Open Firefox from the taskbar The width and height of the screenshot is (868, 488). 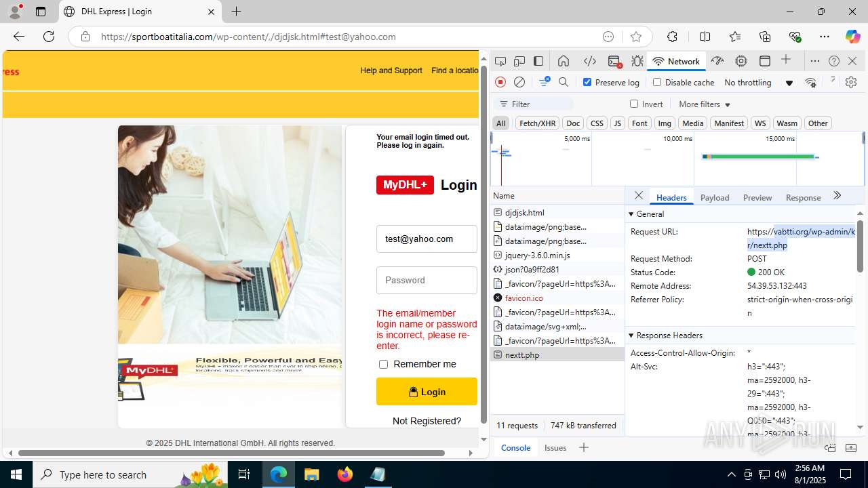pos(345,474)
